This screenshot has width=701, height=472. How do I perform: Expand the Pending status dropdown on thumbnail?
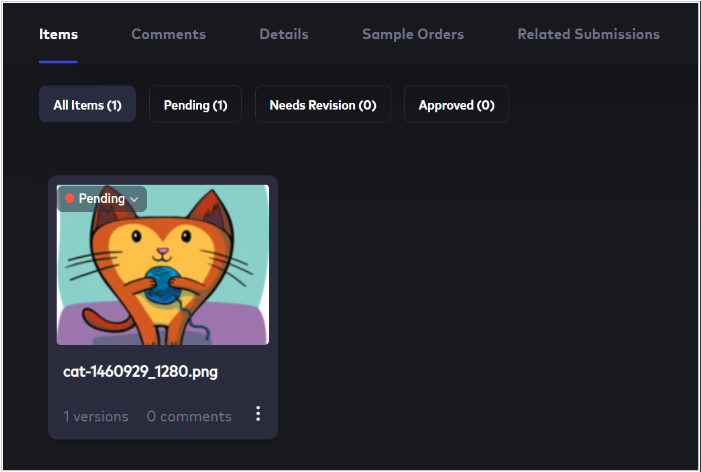(x=102, y=198)
